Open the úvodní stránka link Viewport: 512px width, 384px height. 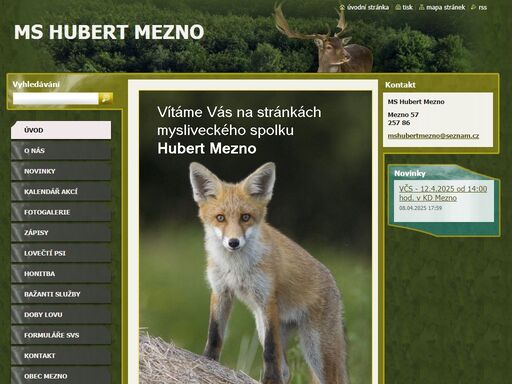pos(368,7)
